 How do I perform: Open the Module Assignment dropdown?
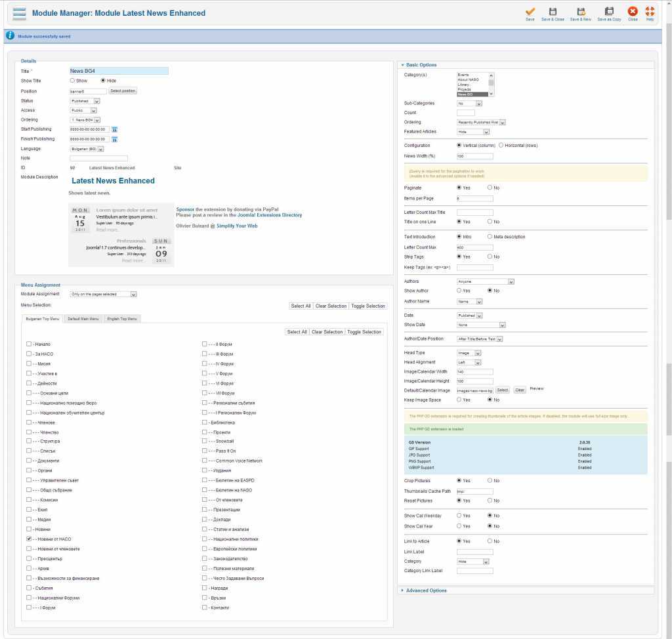coord(103,295)
